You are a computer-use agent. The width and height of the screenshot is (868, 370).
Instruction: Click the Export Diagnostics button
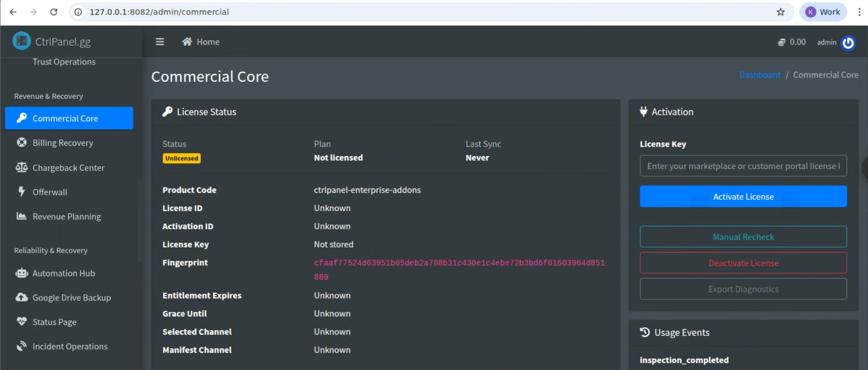[x=743, y=289]
